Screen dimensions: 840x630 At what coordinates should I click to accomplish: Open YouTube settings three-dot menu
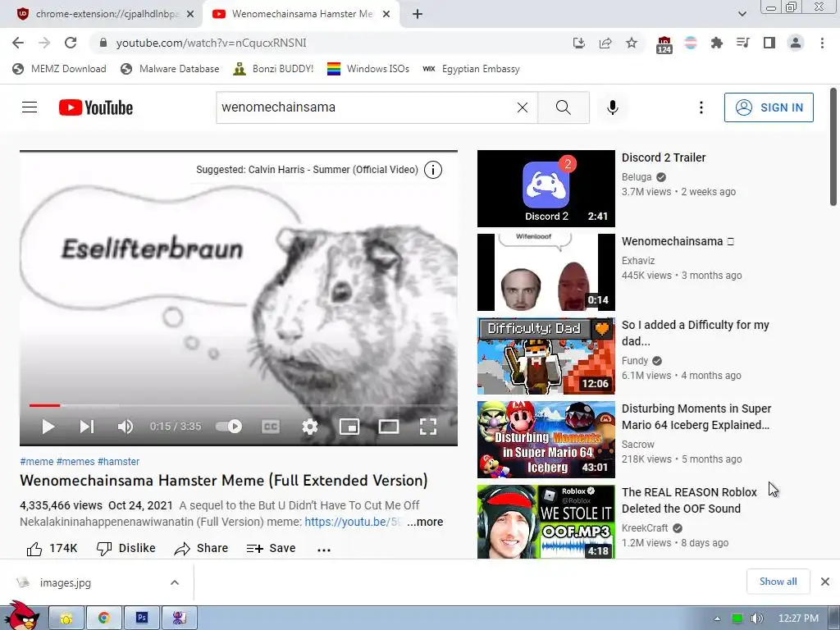701,107
